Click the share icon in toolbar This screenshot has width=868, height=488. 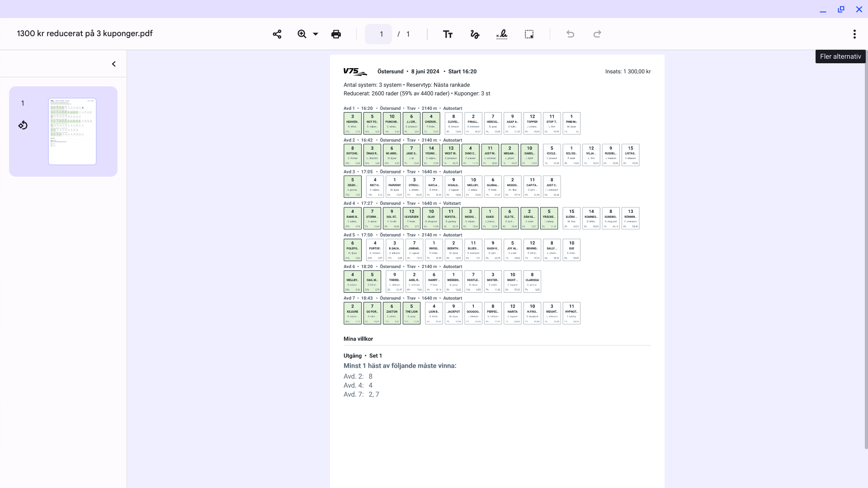[277, 34]
